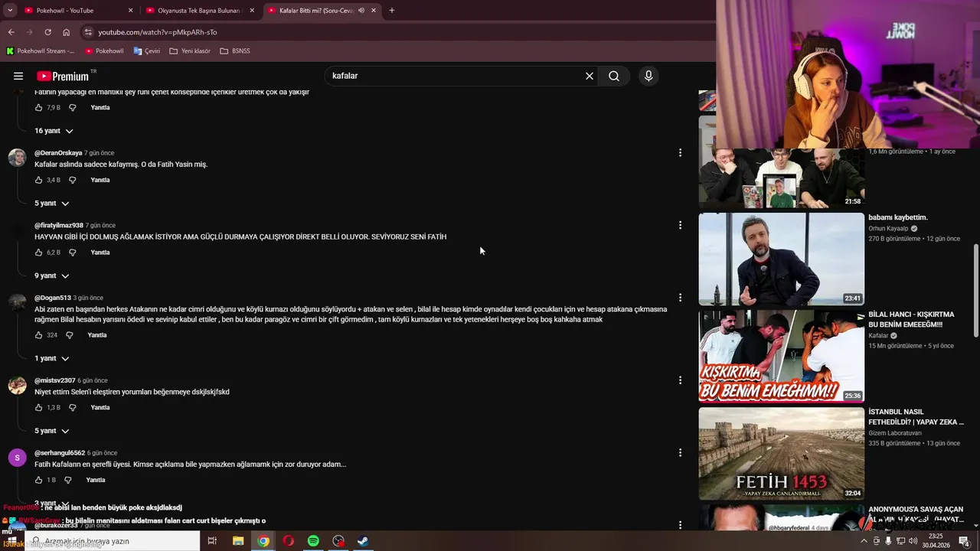Show hidden system tray icons
This screenshot has width=980, height=551.
[x=864, y=541]
